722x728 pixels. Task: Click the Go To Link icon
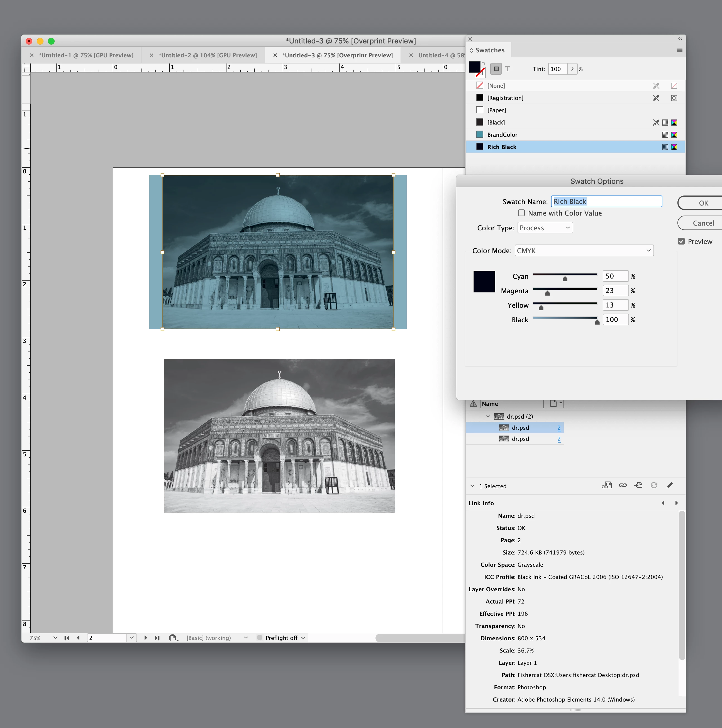[x=638, y=485]
